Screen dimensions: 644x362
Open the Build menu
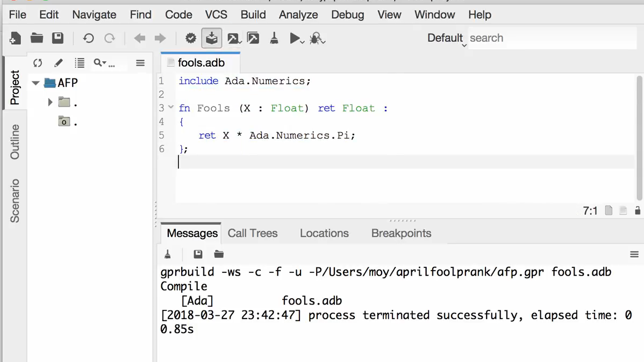(253, 15)
